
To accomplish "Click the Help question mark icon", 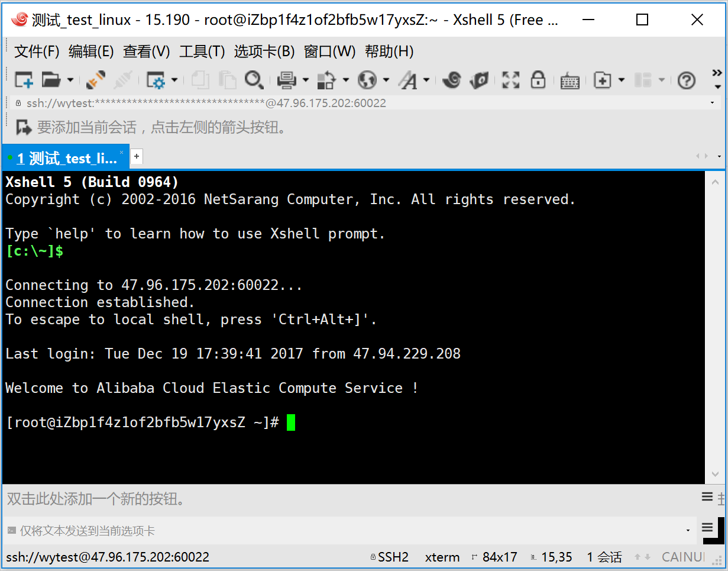I will point(686,80).
